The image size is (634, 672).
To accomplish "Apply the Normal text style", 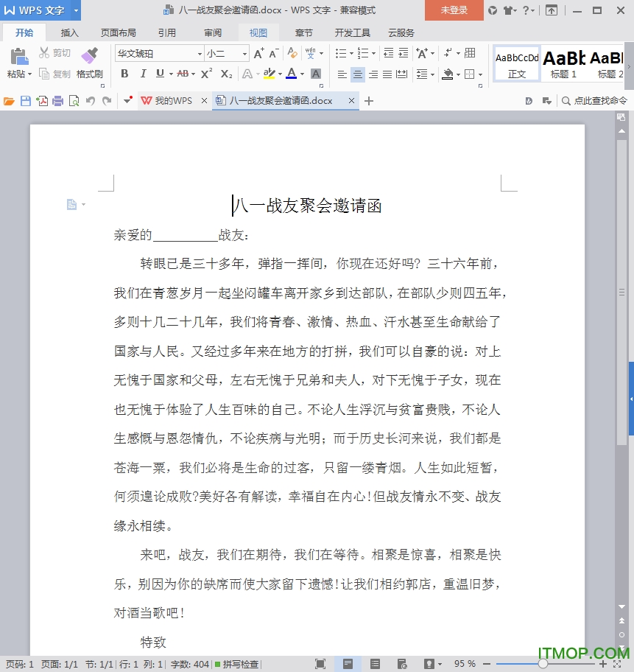I will pyautogui.click(x=517, y=64).
